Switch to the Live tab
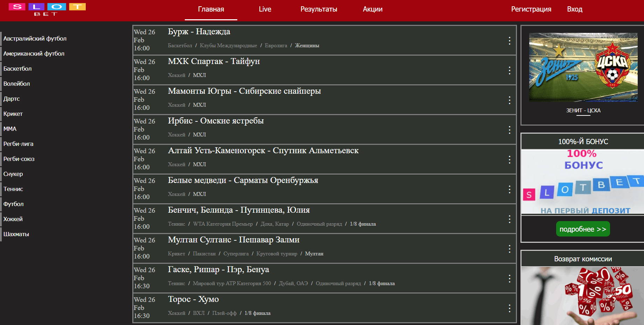 click(x=265, y=9)
